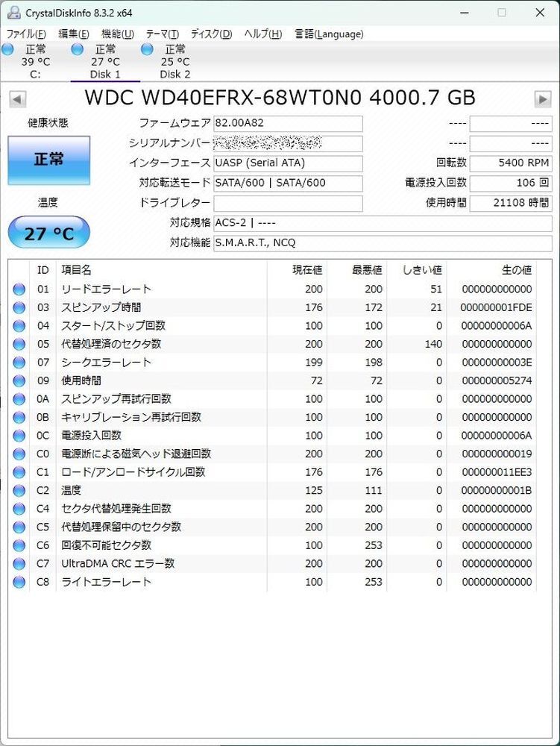This screenshot has height=746, width=560.
Task: Close the CrystalDiskInfo window
Action: pyautogui.click(x=540, y=13)
